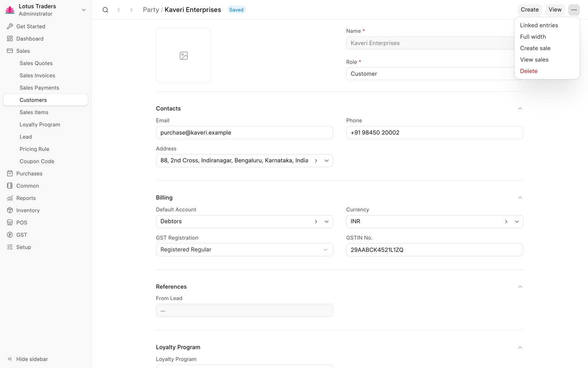Open the GST Registration dropdown
The image size is (588, 368).
[244, 250]
